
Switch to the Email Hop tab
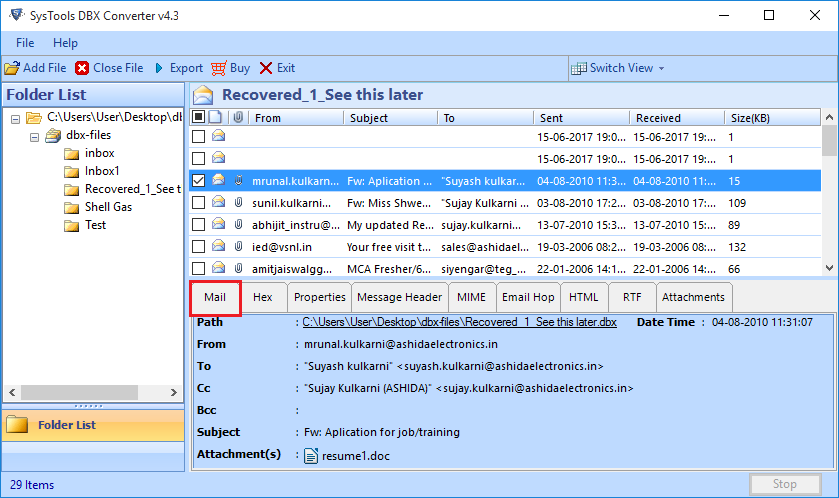528,297
